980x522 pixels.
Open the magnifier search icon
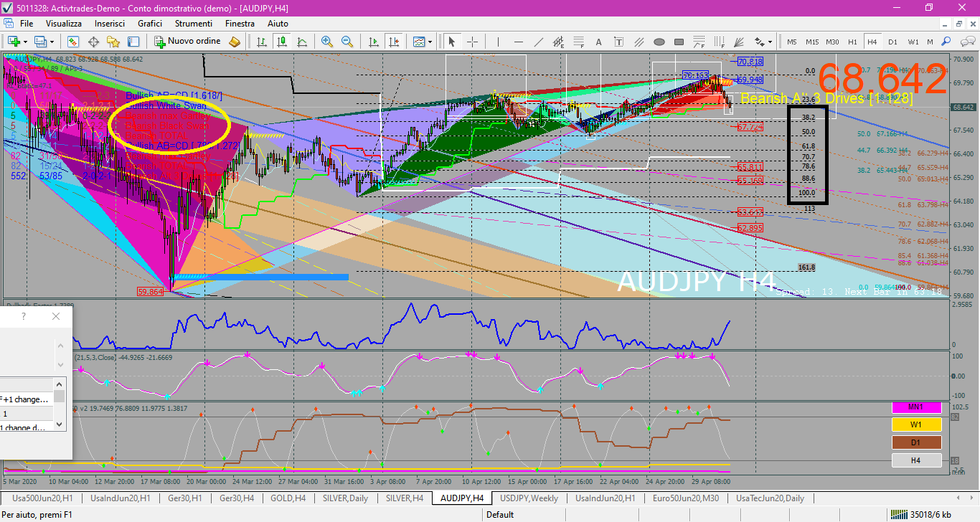pos(946,42)
